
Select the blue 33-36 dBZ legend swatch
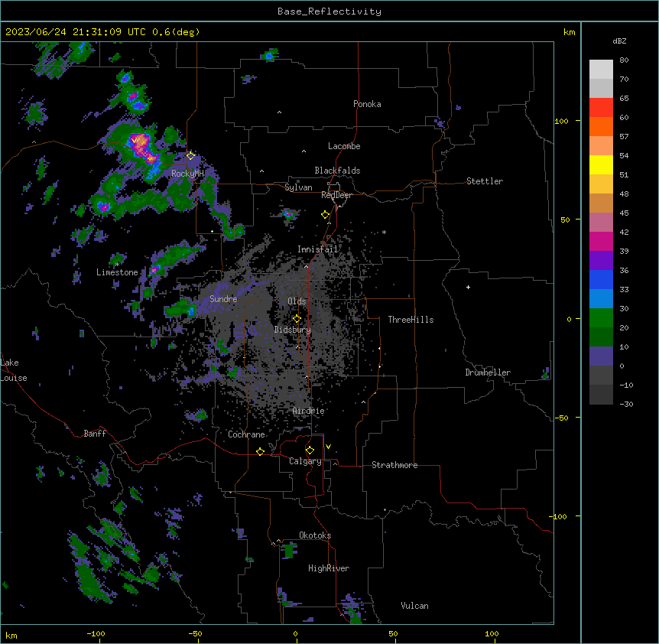point(601,279)
